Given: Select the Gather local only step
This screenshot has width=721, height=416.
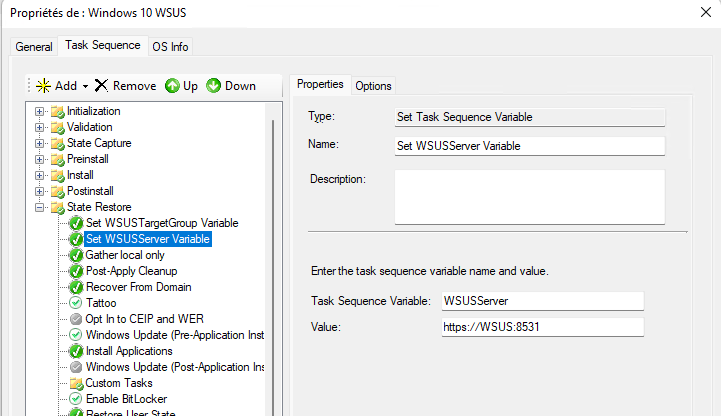Looking at the screenshot, I should (x=125, y=255).
